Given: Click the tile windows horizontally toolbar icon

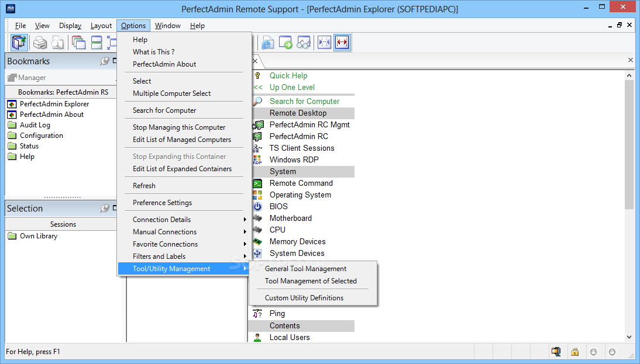Looking at the screenshot, I should point(97,43).
